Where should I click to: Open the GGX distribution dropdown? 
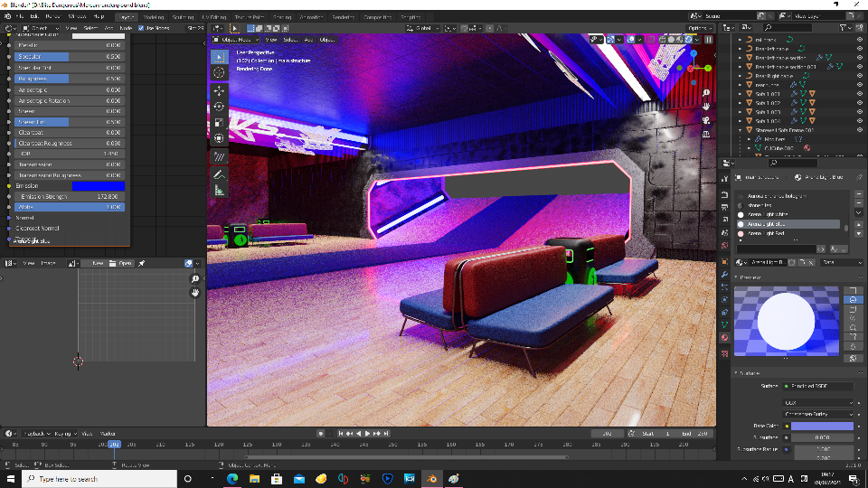coord(819,403)
